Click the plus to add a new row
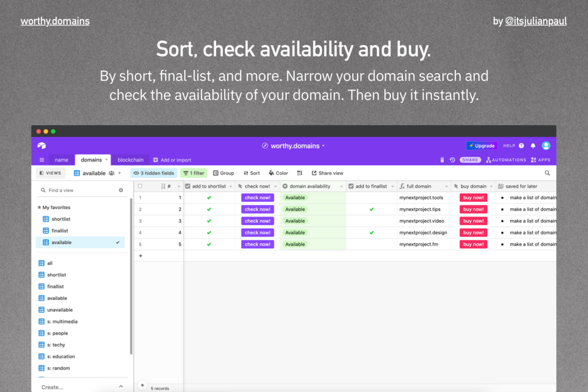This screenshot has width=588, height=392. (x=140, y=256)
